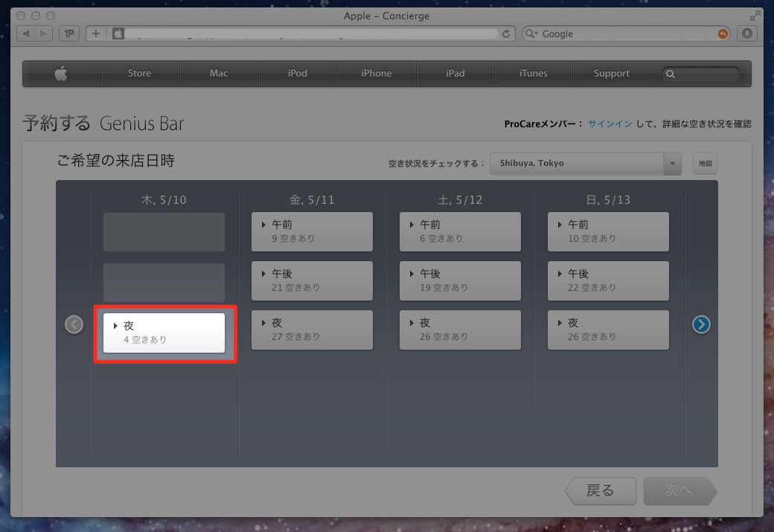
Task: Expand the 午後 slot with 21 空きあり
Action: coord(312,281)
